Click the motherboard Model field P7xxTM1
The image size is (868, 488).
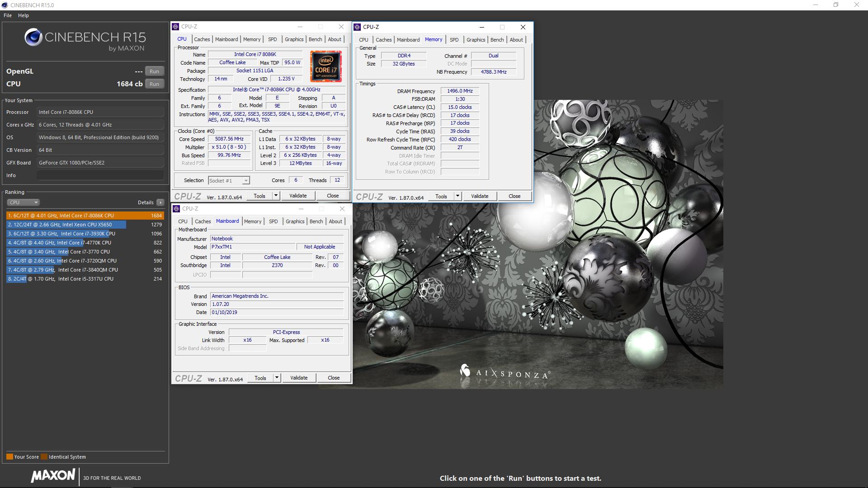tap(252, 247)
